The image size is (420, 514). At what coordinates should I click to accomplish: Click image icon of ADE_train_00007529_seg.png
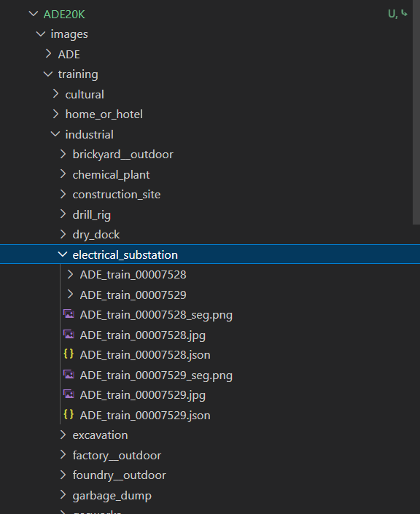pyautogui.click(x=69, y=374)
